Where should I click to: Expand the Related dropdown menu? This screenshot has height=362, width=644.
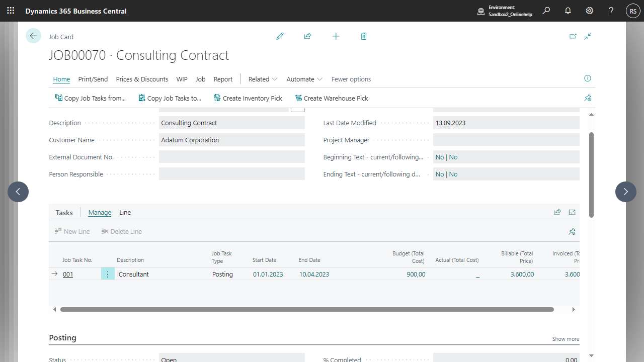point(263,79)
